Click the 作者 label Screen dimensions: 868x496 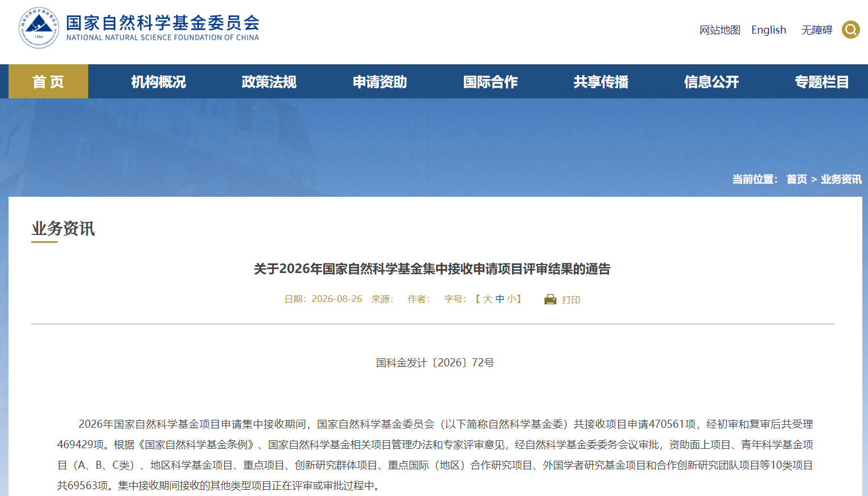[419, 299]
